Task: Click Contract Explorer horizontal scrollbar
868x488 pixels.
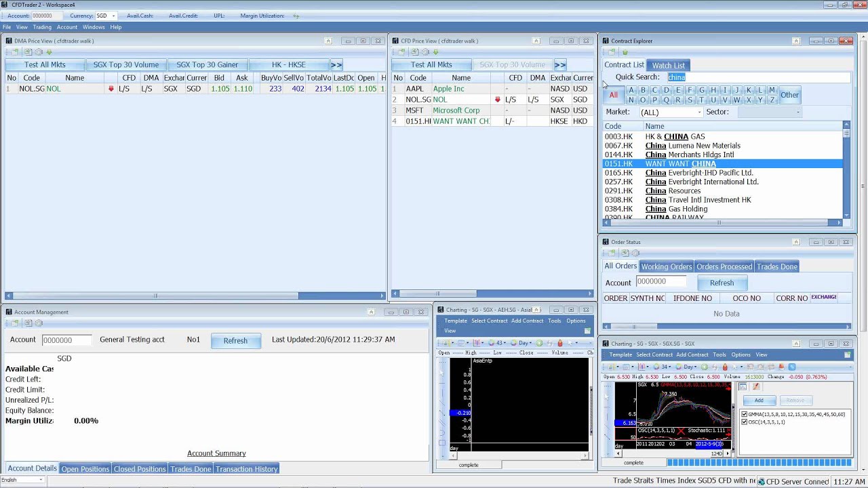Action: point(722,222)
